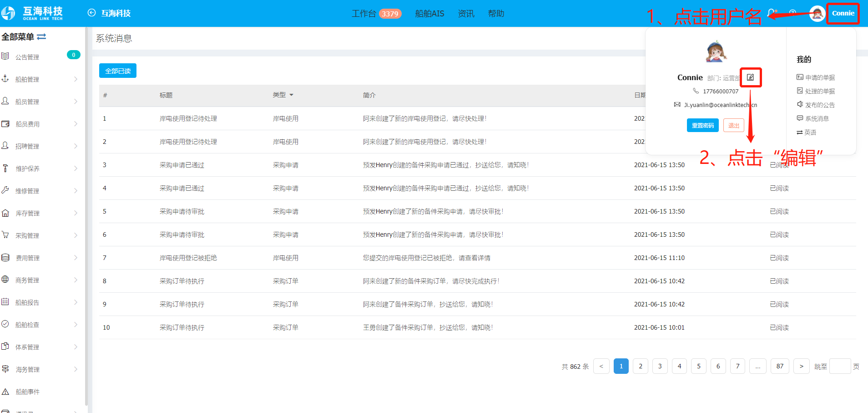This screenshot has height=413, width=868.
Task: Click the 重置密码 button
Action: pos(702,125)
